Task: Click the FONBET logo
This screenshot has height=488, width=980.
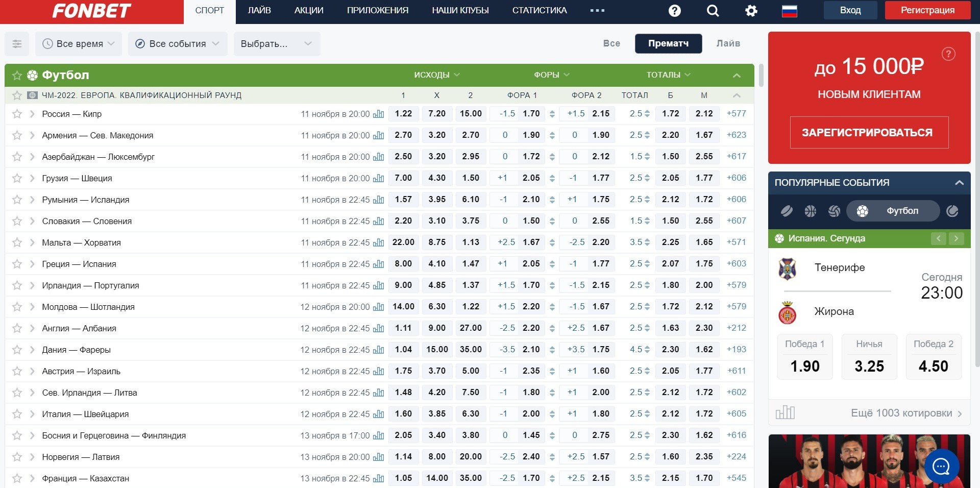Action: 92,11
